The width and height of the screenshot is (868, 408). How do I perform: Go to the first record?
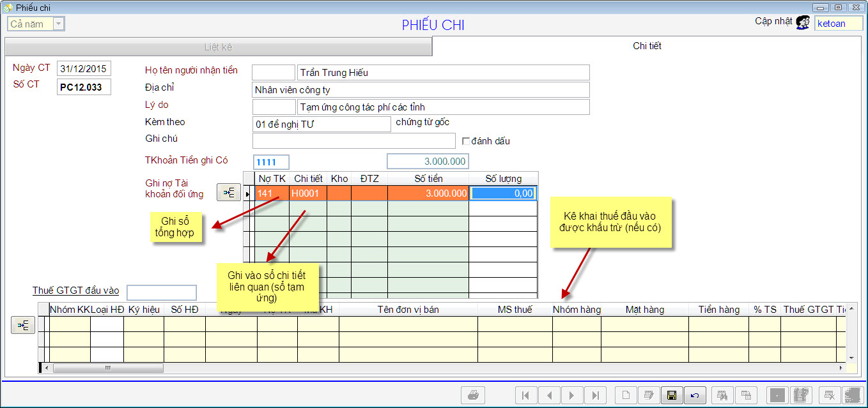pos(525,395)
